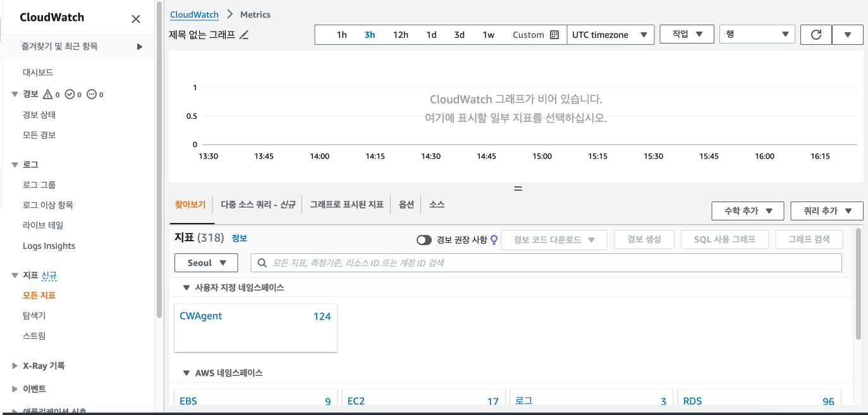The image size is (868, 415).
Task: Click the metrics search input field
Action: click(x=546, y=263)
